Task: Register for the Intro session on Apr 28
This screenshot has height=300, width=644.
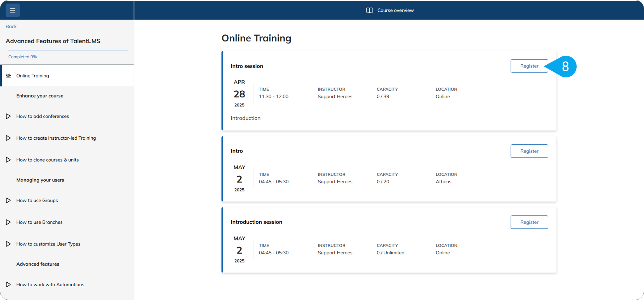Action: coord(529,66)
